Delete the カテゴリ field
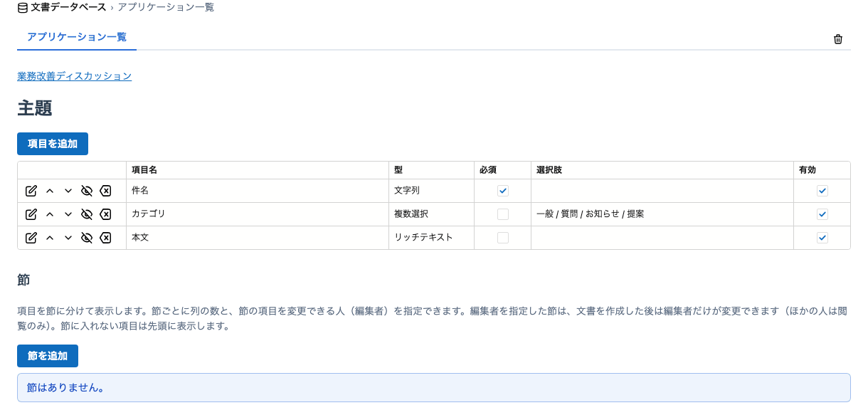The width and height of the screenshot is (868, 420). 105,214
